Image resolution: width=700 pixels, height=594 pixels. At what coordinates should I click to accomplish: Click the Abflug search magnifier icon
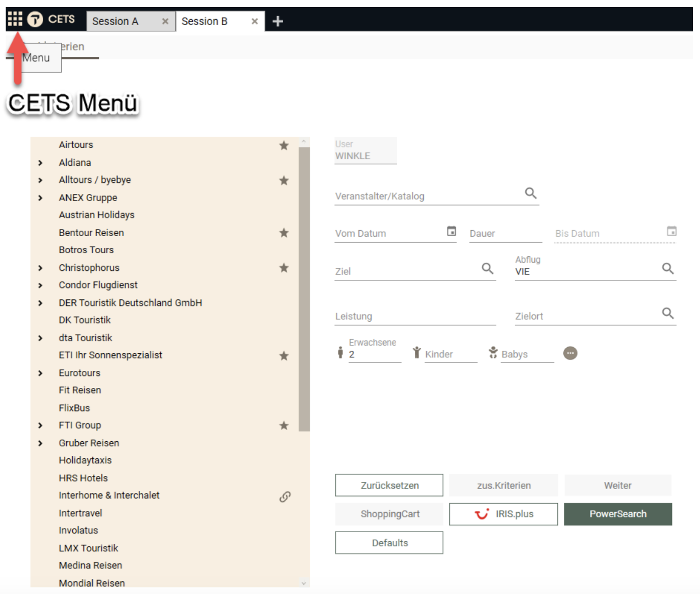pyautogui.click(x=667, y=268)
